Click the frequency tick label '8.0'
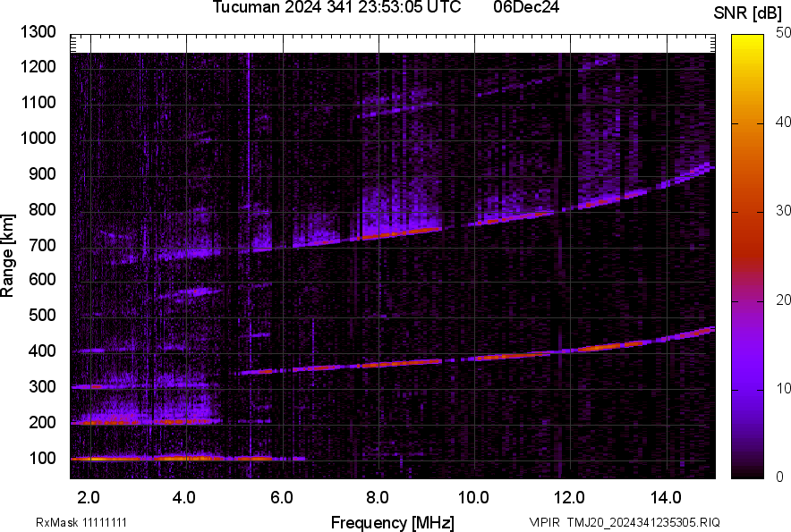The image size is (791, 532). [378, 498]
